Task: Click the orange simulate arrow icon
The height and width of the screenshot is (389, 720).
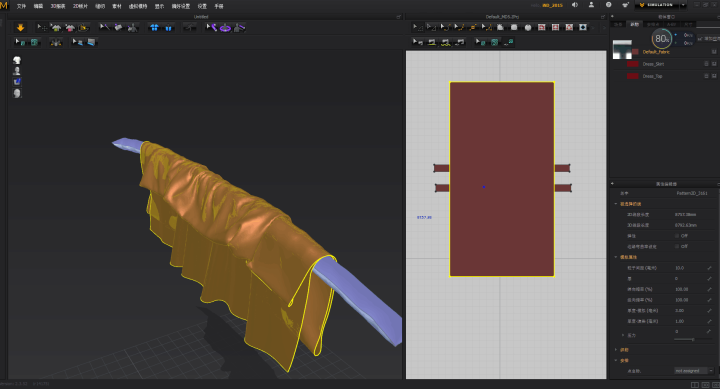Action: [20, 28]
